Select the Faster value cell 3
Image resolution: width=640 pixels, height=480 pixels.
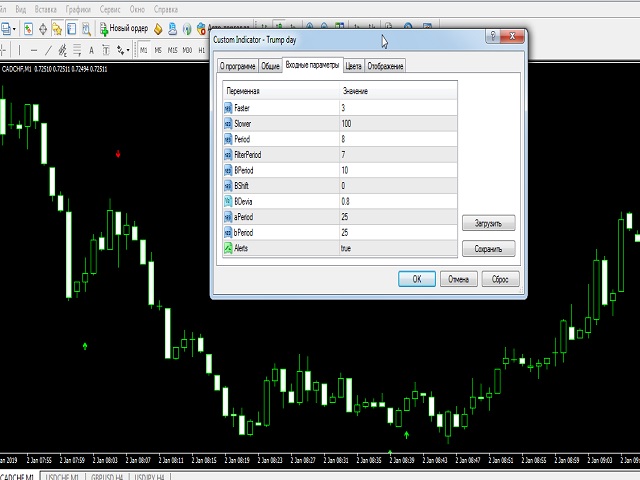click(398, 108)
